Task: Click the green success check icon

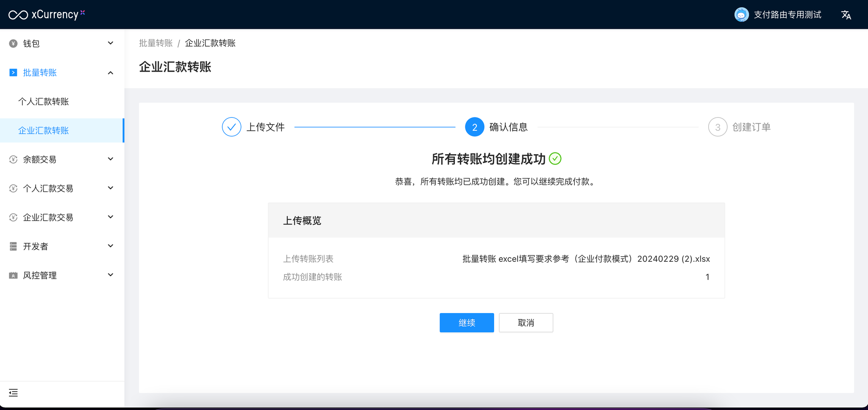Action: click(x=555, y=158)
